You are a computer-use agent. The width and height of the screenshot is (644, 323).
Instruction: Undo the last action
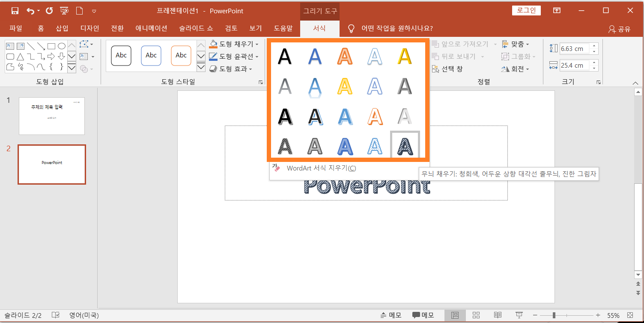pos(30,11)
